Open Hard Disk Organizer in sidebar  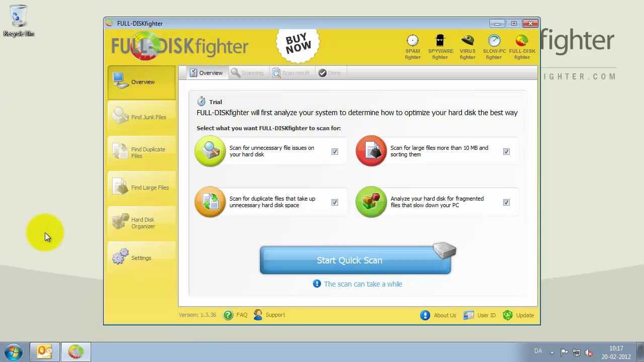point(141,223)
